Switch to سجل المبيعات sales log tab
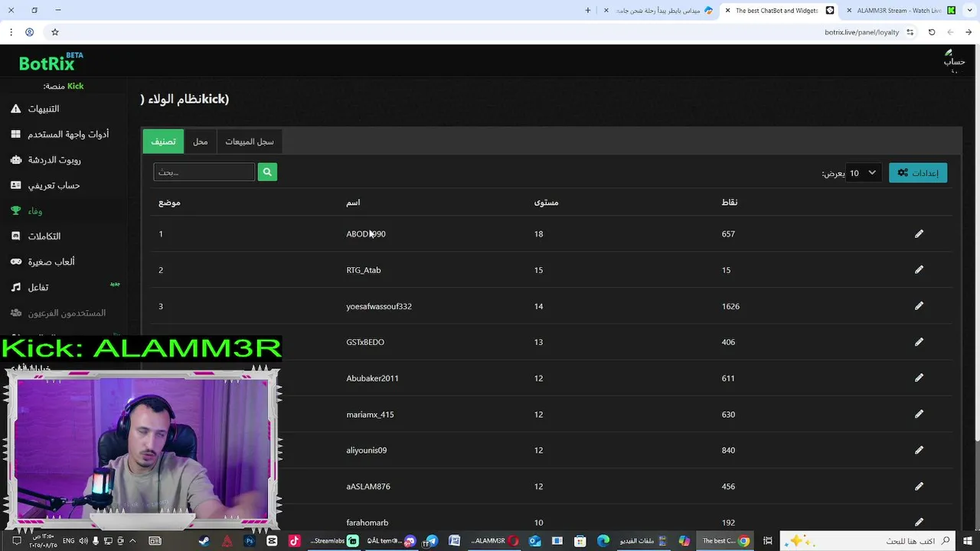980x551 pixels. coord(250,142)
